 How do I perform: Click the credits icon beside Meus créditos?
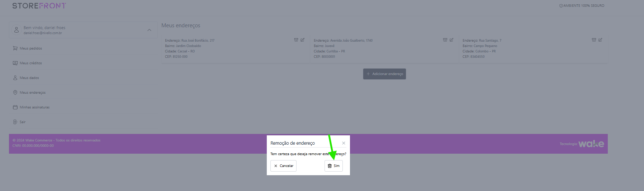pos(15,63)
